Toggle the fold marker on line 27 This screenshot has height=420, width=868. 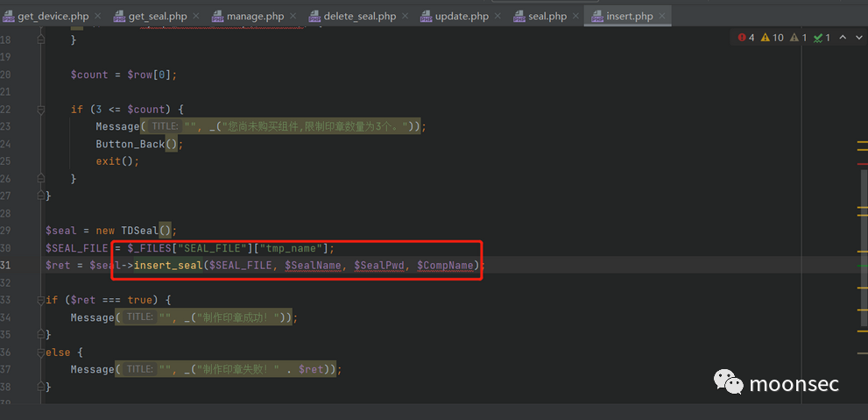(41, 196)
